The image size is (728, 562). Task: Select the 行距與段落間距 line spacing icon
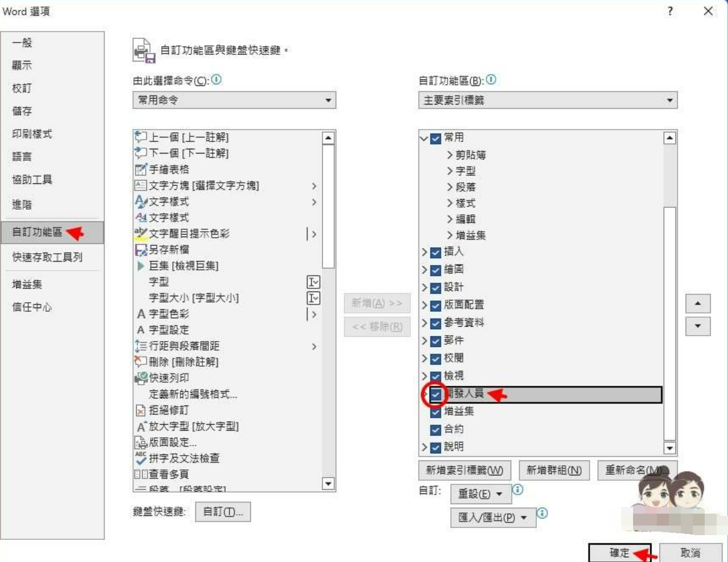click(141, 346)
